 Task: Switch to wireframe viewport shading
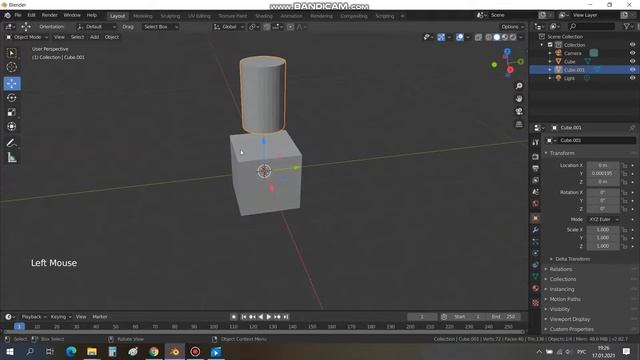[x=489, y=37]
